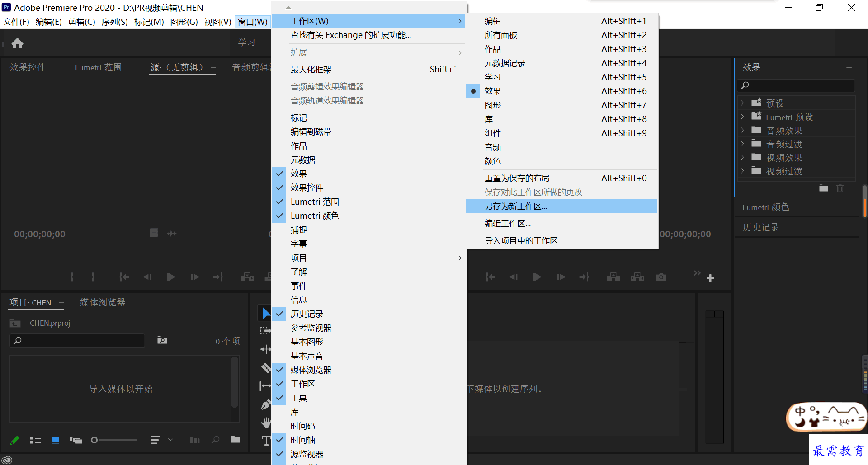
Task: Toggle project writable pencil icon
Action: click(14, 440)
